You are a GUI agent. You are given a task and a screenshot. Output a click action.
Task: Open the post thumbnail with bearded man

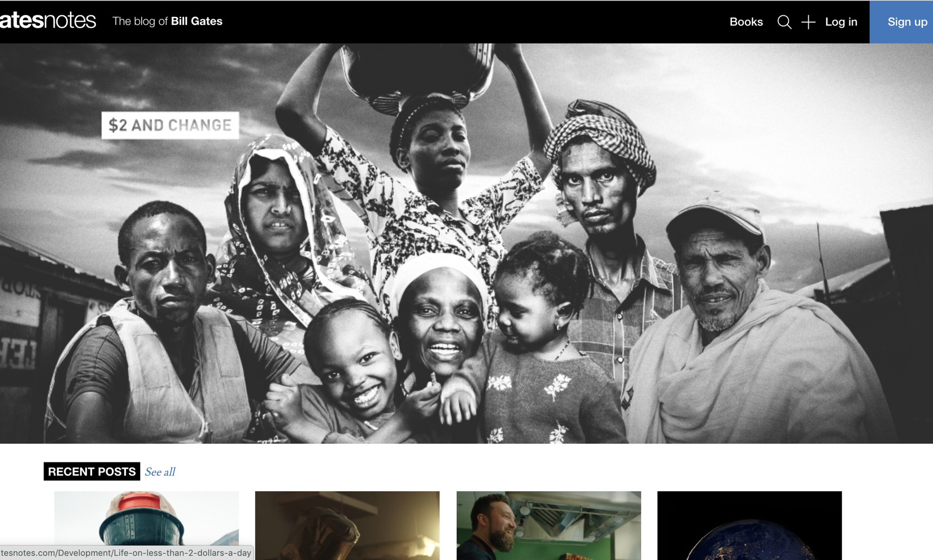pyautogui.click(x=548, y=526)
